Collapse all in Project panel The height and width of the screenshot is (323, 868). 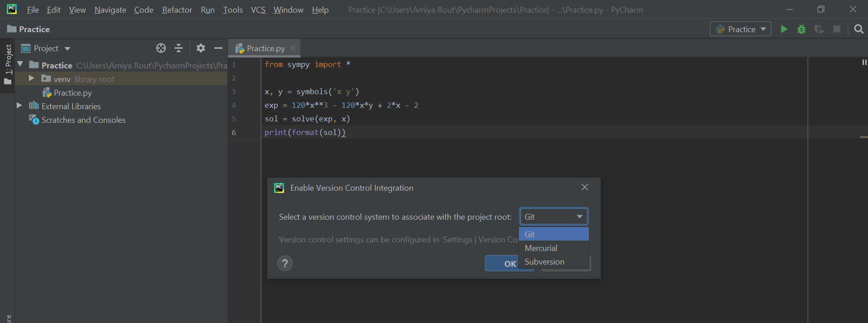[x=179, y=48]
